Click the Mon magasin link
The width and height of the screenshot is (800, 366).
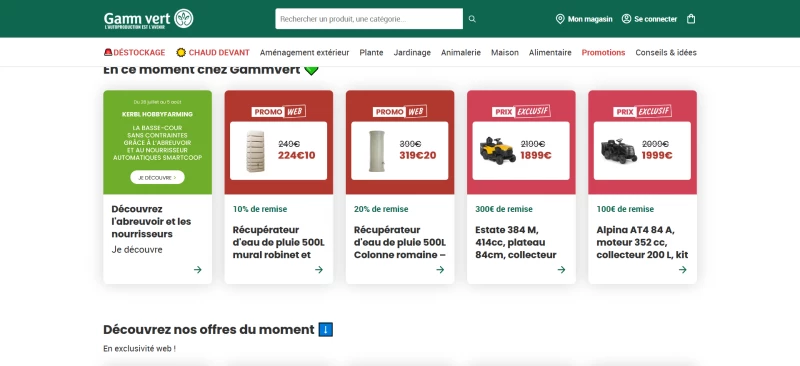tap(590, 19)
